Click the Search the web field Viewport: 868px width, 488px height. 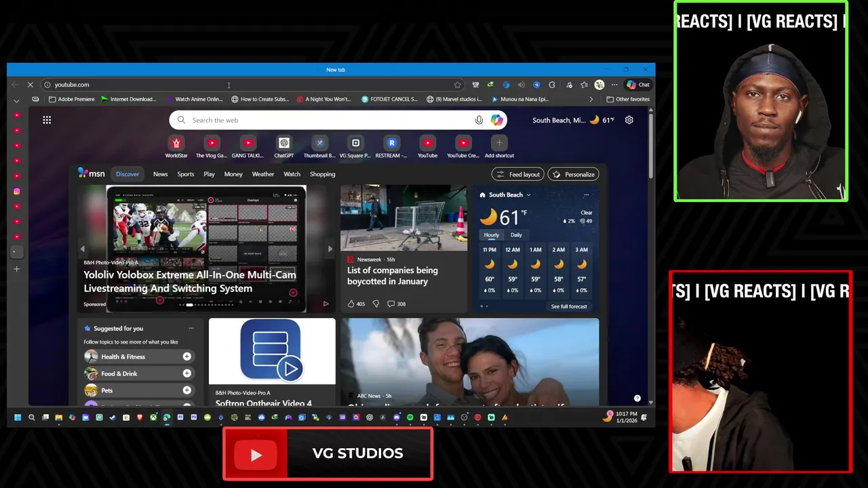point(338,120)
